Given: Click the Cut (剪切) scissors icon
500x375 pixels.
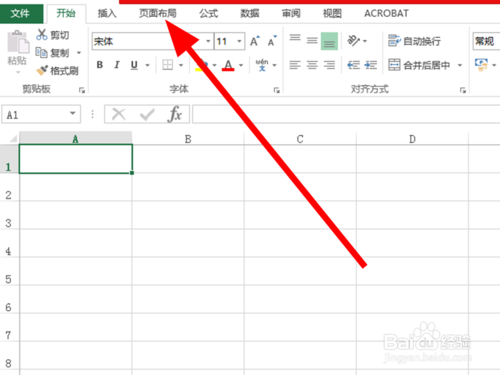Looking at the screenshot, I should (x=42, y=35).
